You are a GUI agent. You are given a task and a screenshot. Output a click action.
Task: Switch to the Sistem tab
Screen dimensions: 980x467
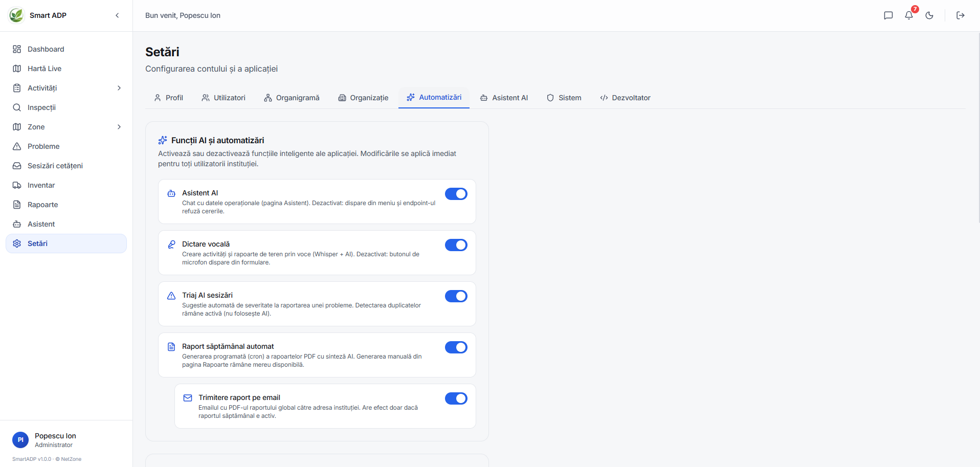[564, 98]
